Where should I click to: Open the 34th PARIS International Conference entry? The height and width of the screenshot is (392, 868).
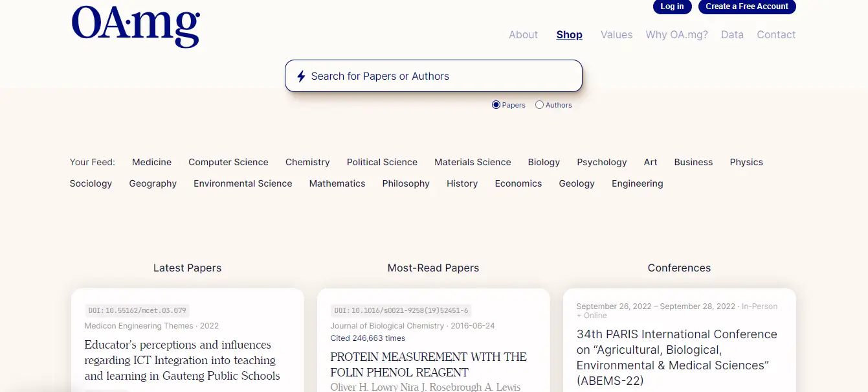point(677,358)
